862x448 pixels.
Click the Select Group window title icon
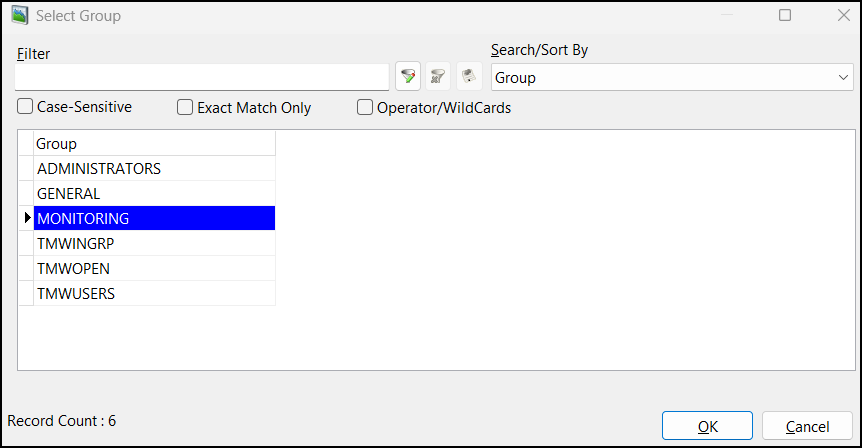[18, 16]
